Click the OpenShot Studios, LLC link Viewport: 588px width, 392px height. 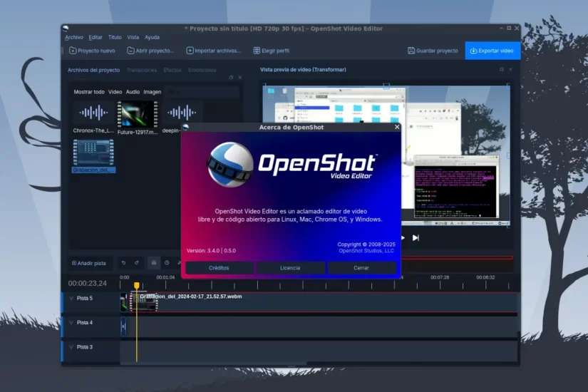click(x=366, y=251)
